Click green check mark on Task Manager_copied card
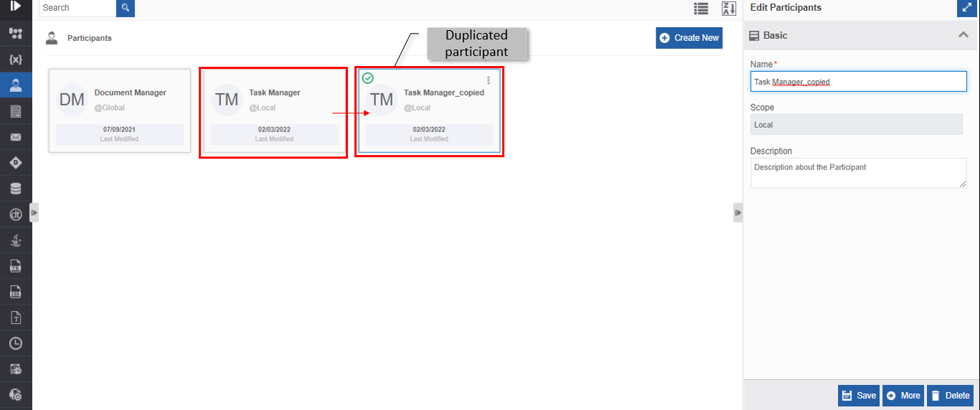980x410 pixels. [x=368, y=78]
